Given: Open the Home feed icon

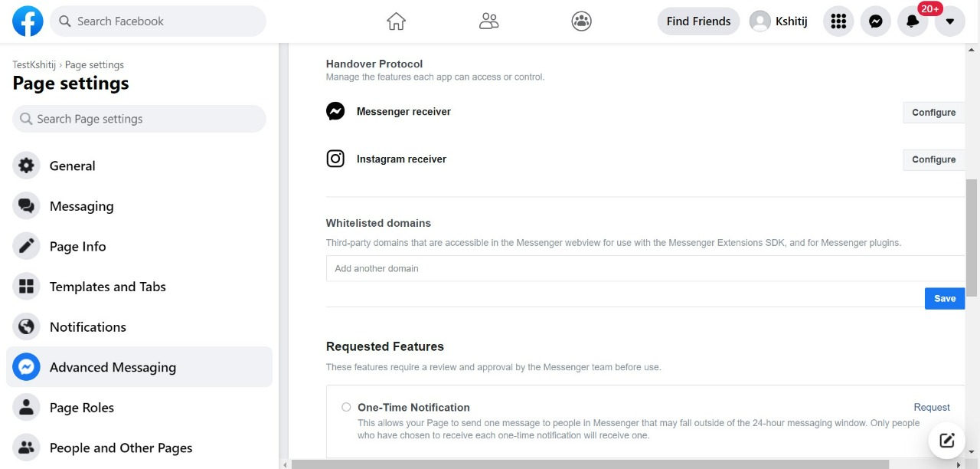Looking at the screenshot, I should coord(396,21).
